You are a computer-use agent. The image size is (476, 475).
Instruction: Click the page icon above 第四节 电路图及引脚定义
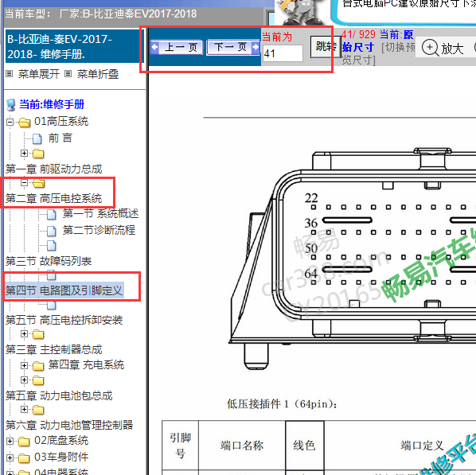[x=52, y=275]
